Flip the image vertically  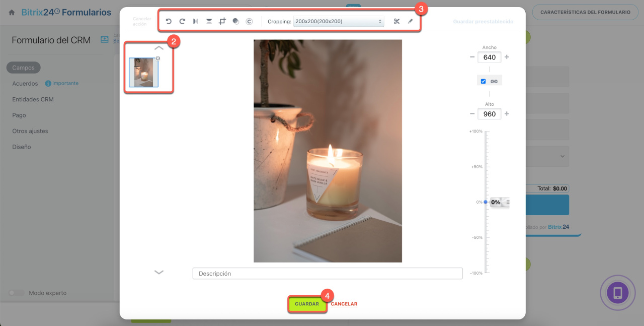(x=209, y=22)
